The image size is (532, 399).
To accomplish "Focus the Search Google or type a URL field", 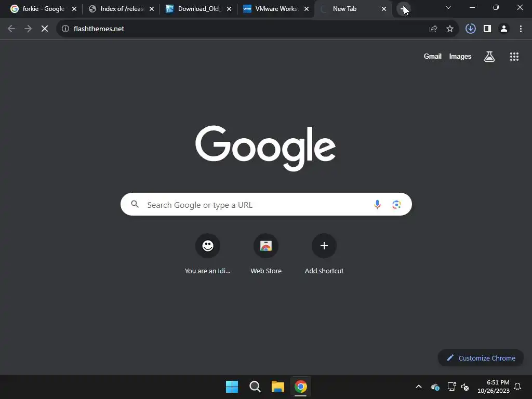I will (x=266, y=204).
